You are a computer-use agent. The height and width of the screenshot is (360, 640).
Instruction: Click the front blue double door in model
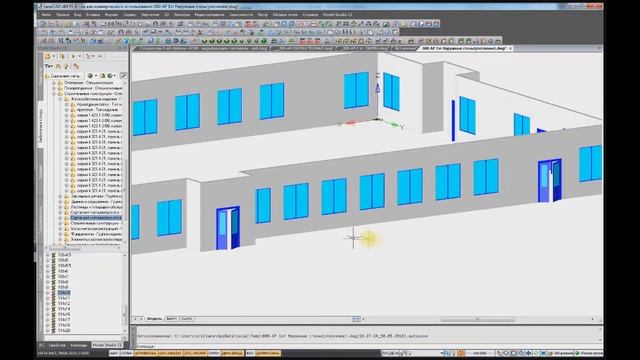228,228
